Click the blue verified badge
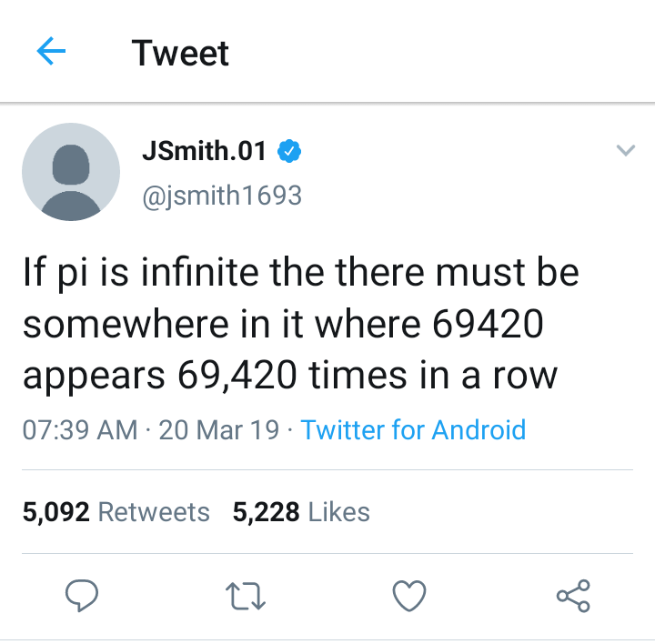Image resolution: width=655 pixels, height=644 pixels. pyautogui.click(x=289, y=151)
